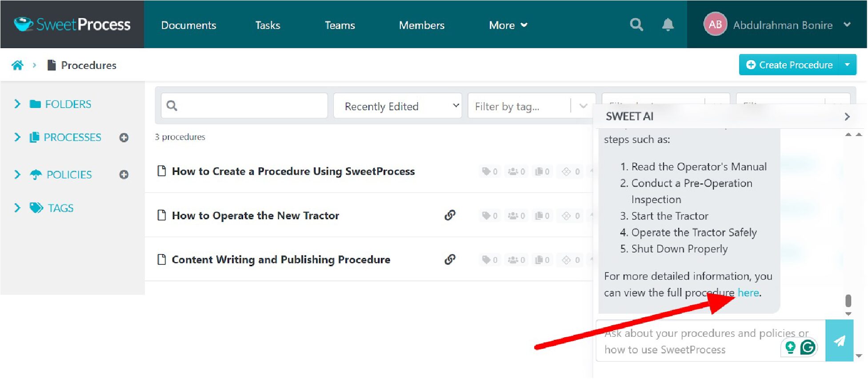This screenshot has width=868, height=379.
Task: Click the green lightbulb icon in chat box
Action: click(x=790, y=347)
